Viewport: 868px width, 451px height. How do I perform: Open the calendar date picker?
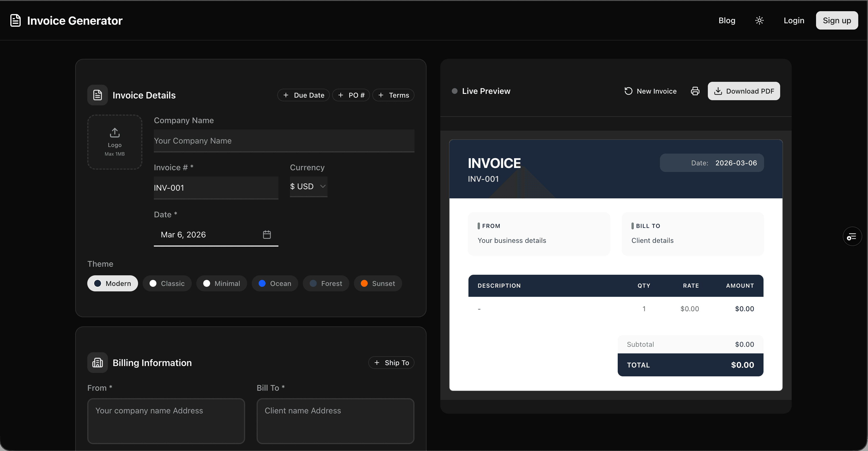point(267,234)
